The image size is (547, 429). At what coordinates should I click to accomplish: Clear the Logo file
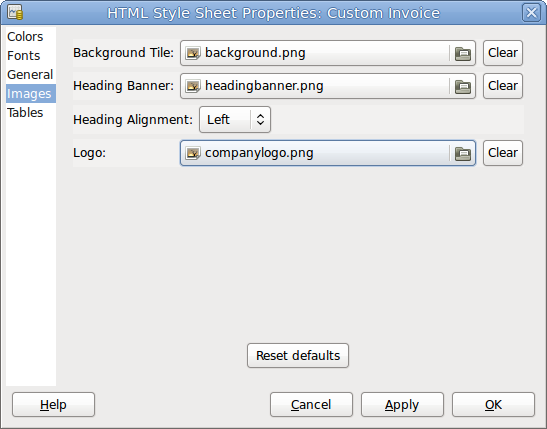(503, 153)
